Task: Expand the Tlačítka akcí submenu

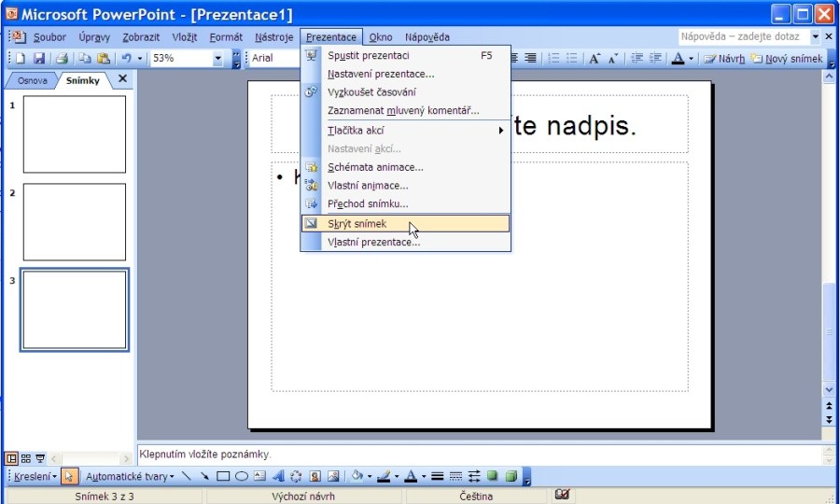Action: click(406, 130)
